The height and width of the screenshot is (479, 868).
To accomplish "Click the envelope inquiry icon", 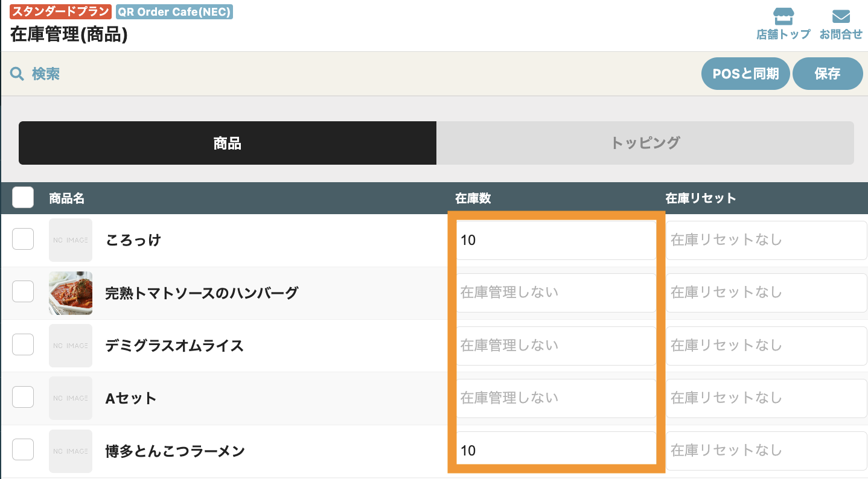I will 840,16.
